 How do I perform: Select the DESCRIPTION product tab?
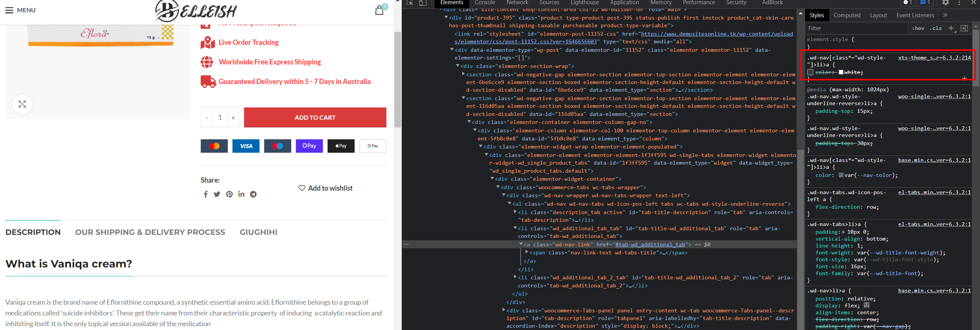coord(33,232)
